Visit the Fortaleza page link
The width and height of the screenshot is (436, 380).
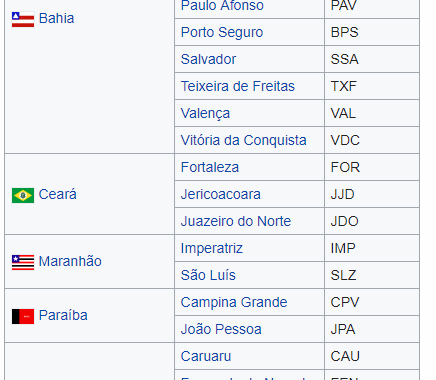click(x=210, y=167)
